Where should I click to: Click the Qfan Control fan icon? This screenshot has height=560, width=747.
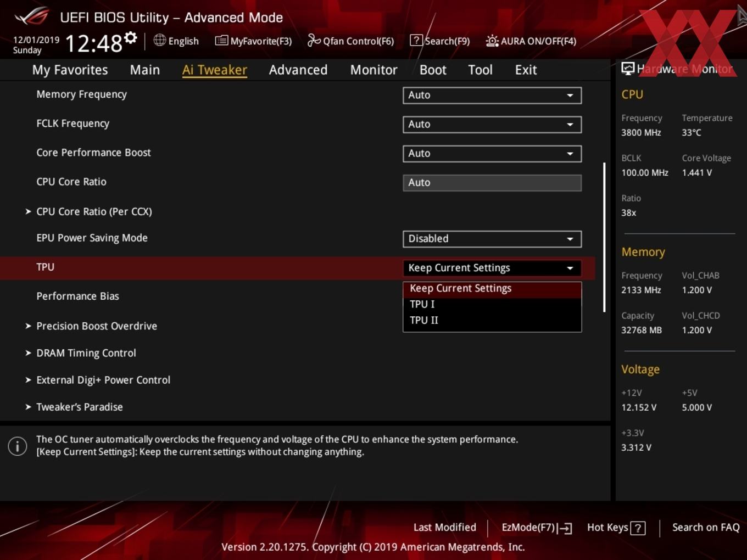[x=314, y=40]
